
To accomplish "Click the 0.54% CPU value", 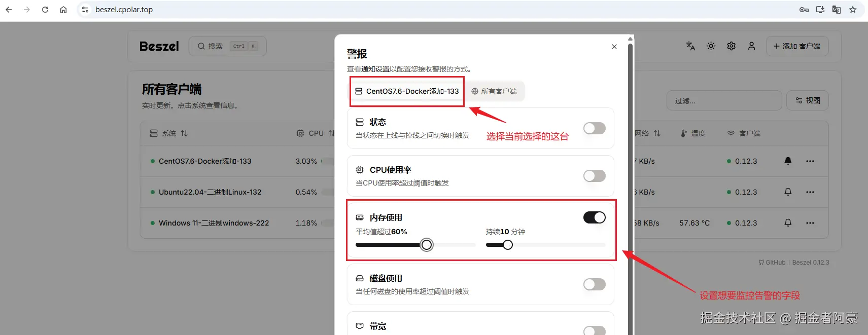I will pyautogui.click(x=306, y=192).
